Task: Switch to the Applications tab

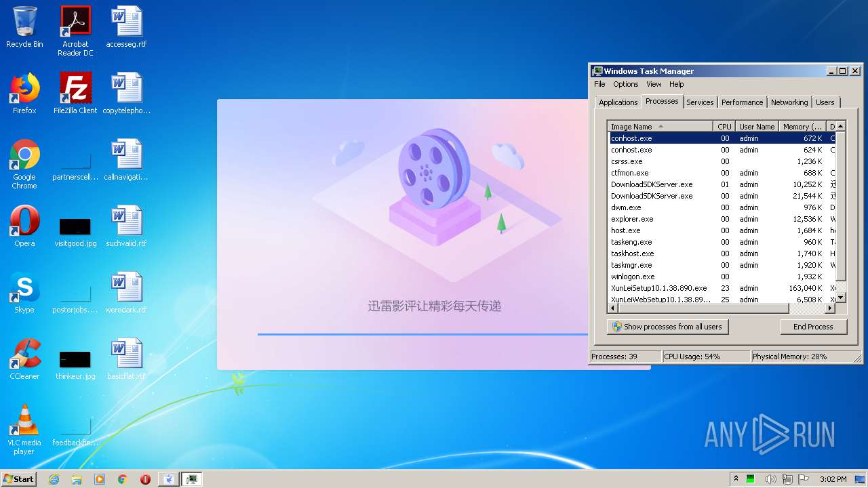Action: (x=618, y=102)
